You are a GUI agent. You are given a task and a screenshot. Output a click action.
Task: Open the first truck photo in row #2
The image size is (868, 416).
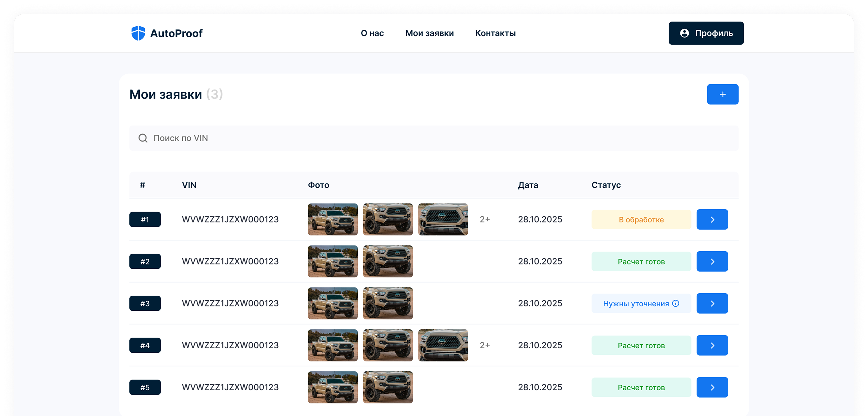(333, 261)
